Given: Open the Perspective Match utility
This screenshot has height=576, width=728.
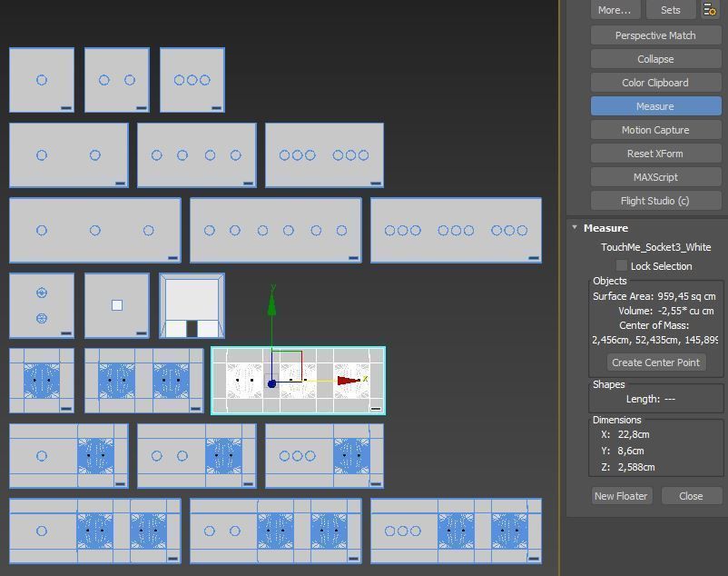Looking at the screenshot, I should [655, 35].
